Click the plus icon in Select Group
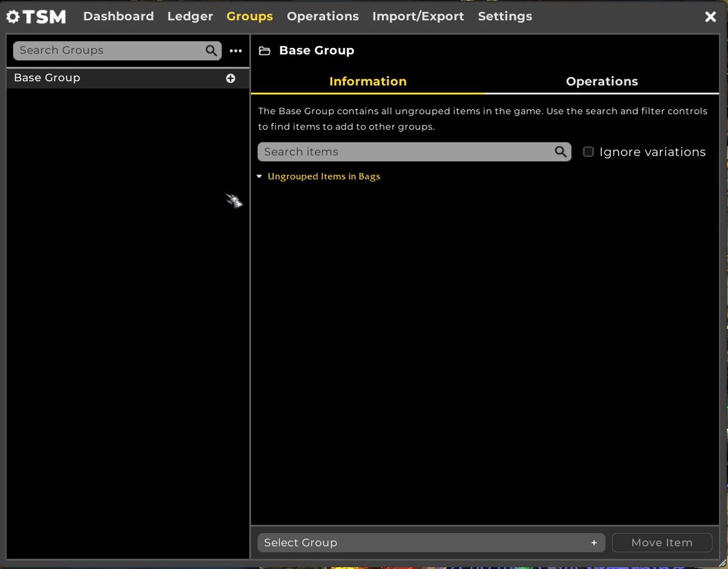 click(x=594, y=543)
